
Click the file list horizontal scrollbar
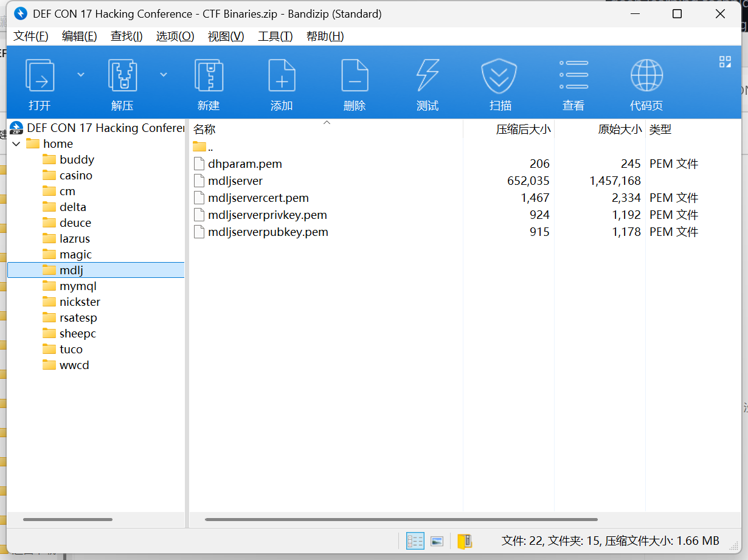tap(401, 519)
